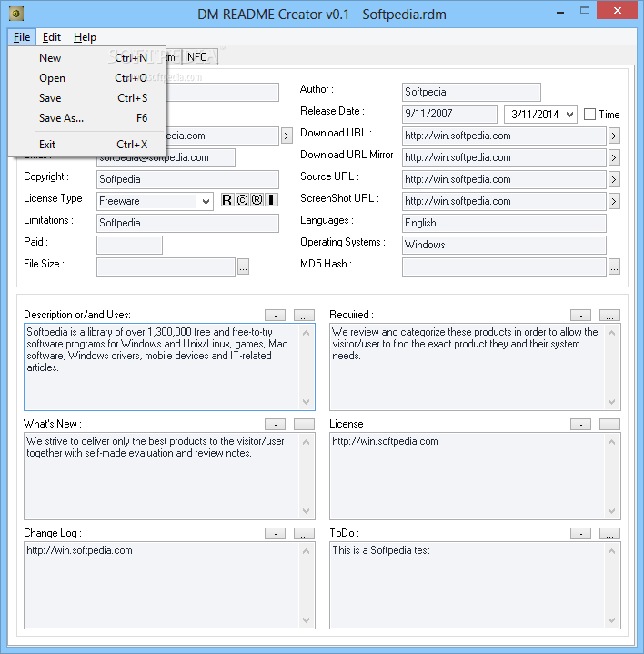Click the License minus button
The width and height of the screenshot is (644, 654).
pyautogui.click(x=580, y=424)
